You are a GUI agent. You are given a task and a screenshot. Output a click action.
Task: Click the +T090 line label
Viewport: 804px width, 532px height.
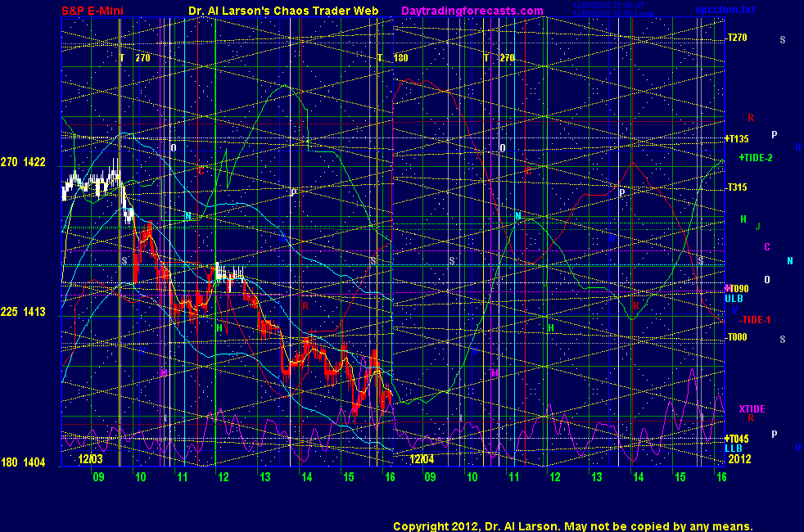coord(737,289)
